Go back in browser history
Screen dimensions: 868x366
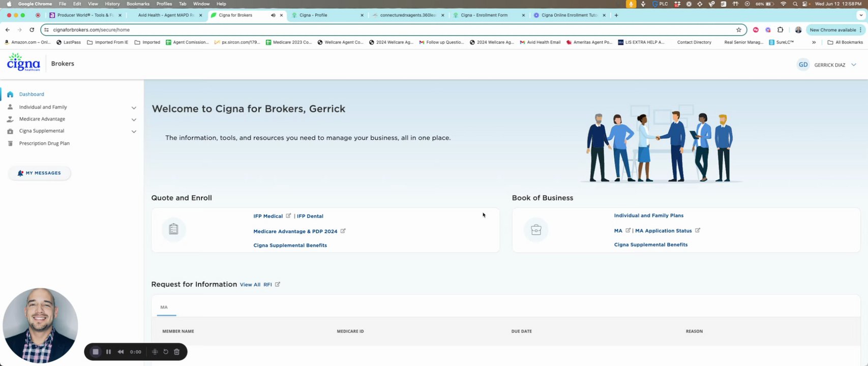(x=7, y=30)
